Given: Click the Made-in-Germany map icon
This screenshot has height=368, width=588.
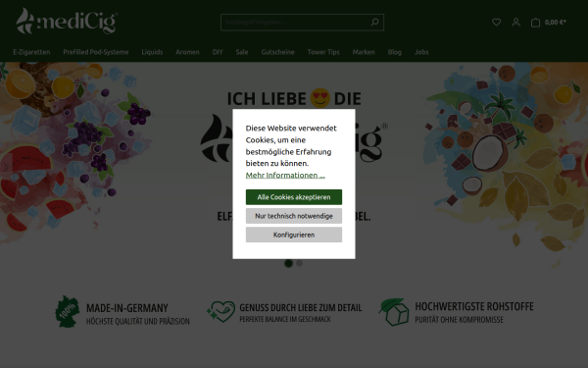Looking at the screenshot, I should coord(68,311).
